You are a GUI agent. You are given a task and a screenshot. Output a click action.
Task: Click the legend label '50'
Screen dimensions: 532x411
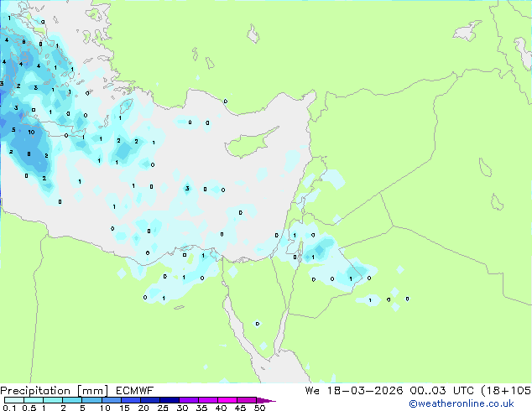pyautogui.click(x=260, y=408)
